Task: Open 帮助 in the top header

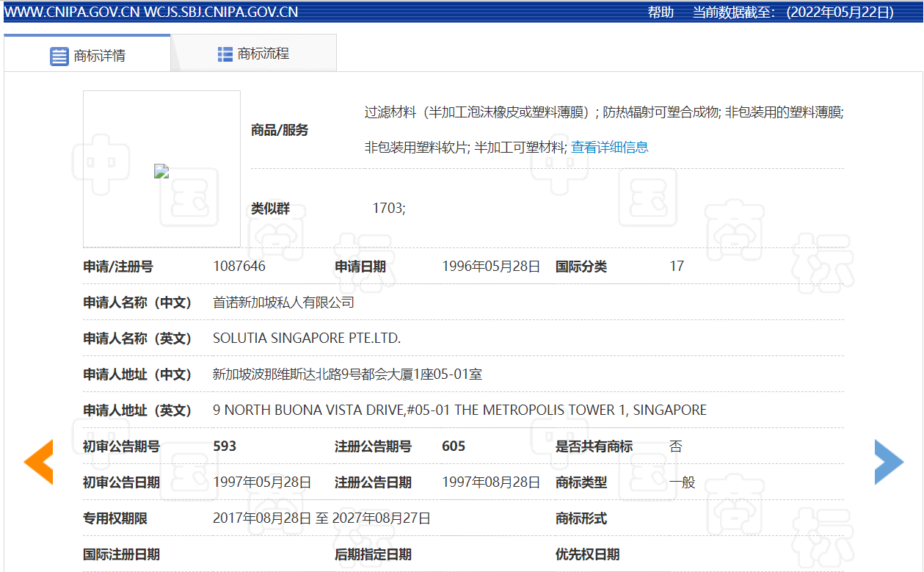Action: tap(661, 12)
